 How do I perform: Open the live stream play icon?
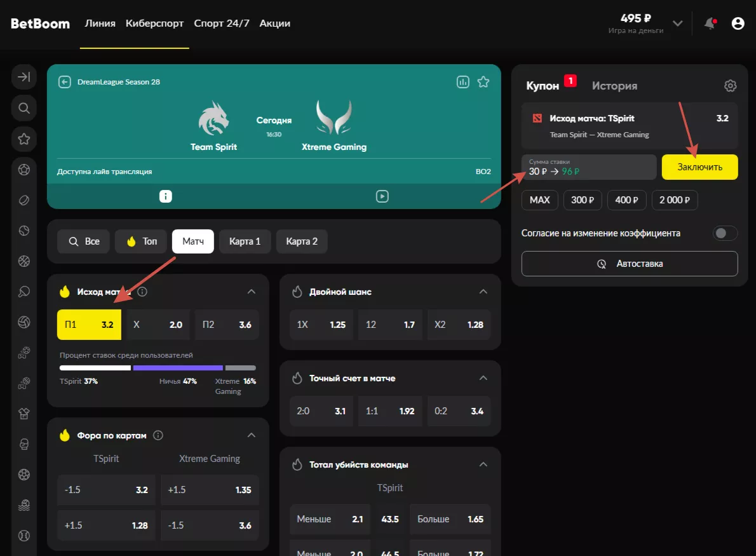tap(382, 196)
